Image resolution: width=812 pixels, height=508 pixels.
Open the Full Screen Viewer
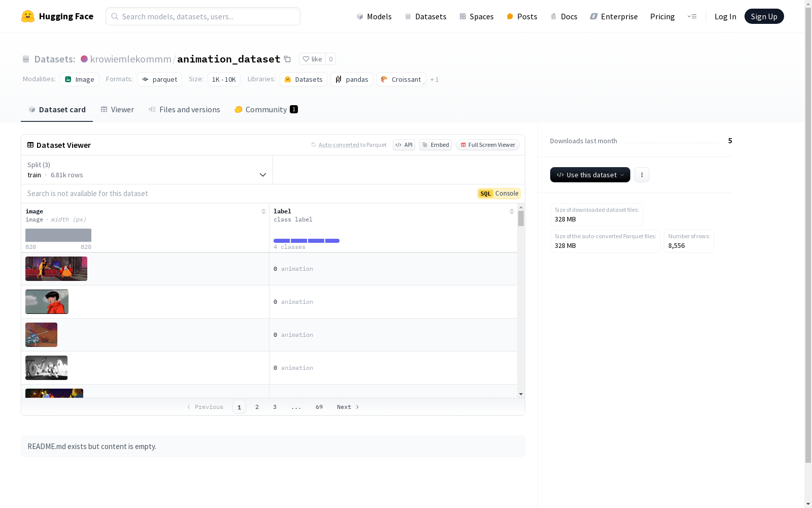coord(487,145)
